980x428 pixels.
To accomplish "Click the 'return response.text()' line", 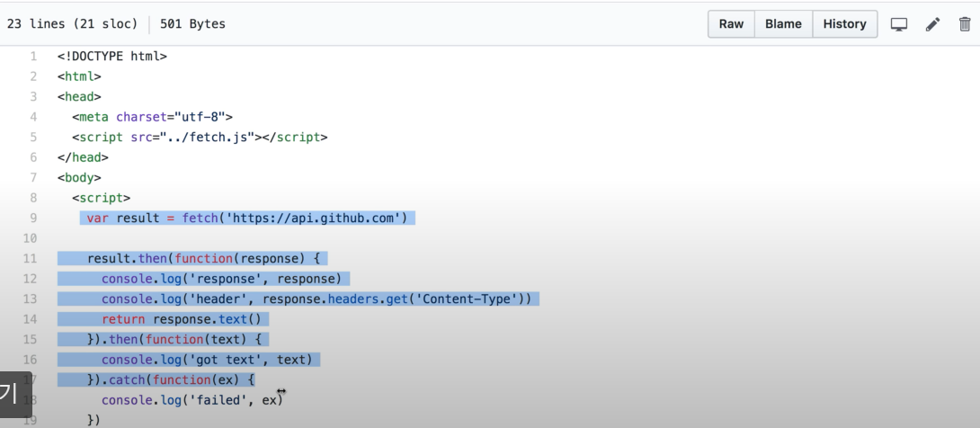I will click(182, 319).
